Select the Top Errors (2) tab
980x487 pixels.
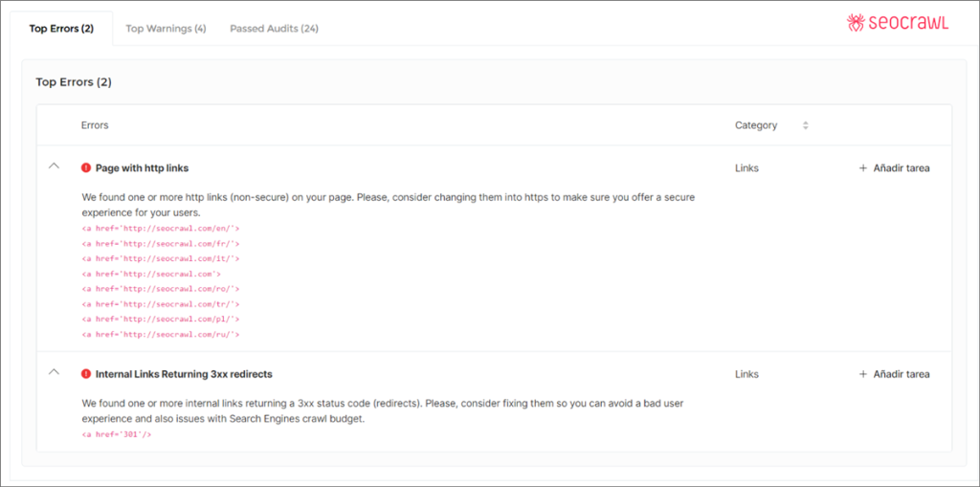[x=61, y=29]
